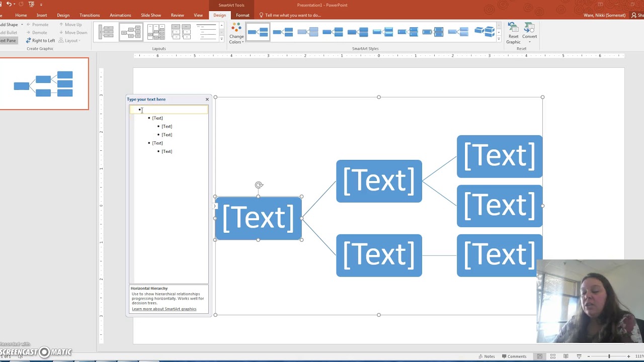
Task: Click Start From Beginning slideshow icon in title bar
Action: [x=31, y=5]
